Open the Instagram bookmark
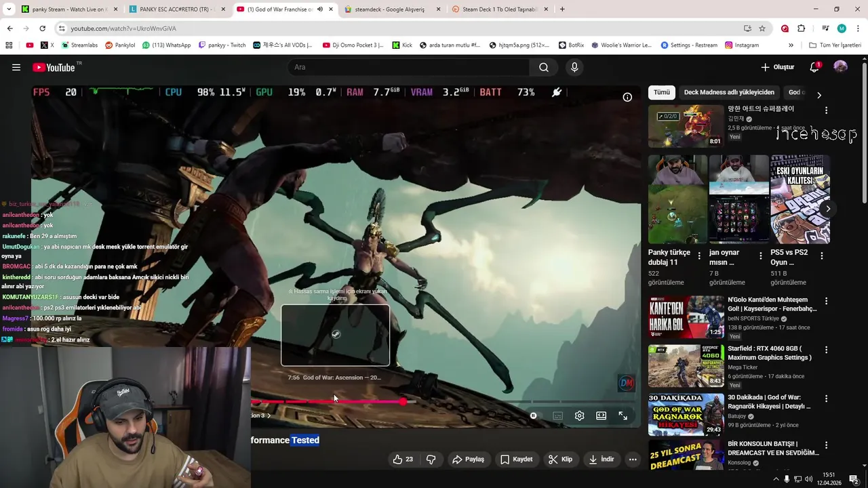868x488 pixels. 742,45
